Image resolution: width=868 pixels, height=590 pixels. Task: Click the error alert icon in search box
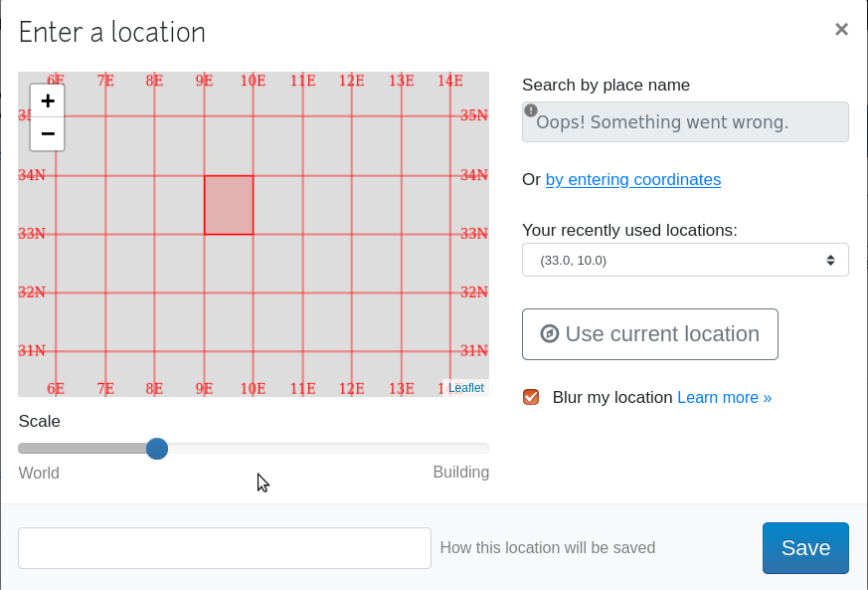tap(530, 110)
